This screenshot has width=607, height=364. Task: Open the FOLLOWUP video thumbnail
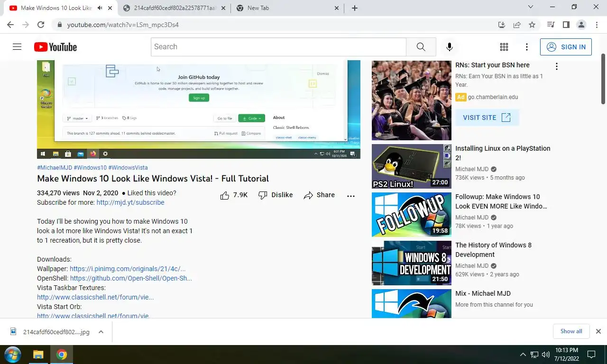click(411, 215)
